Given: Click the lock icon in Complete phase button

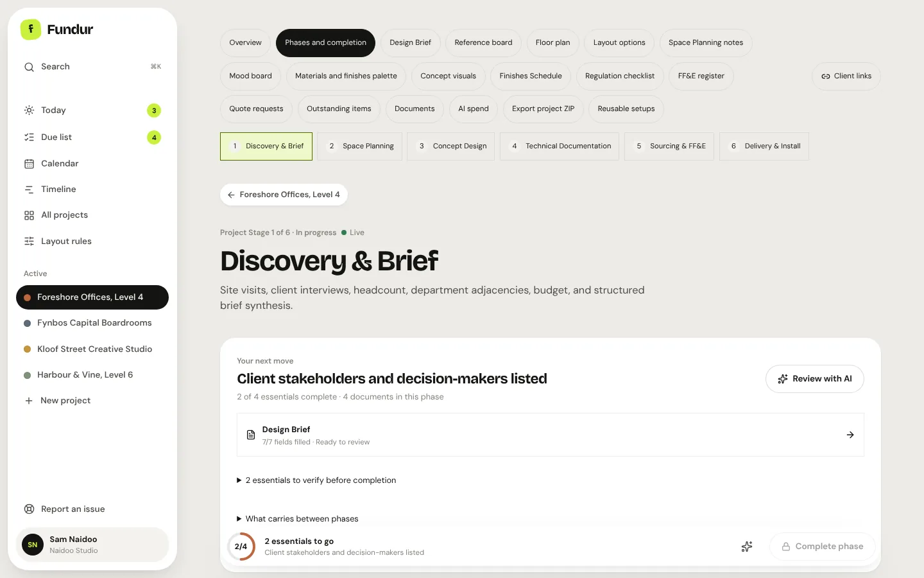Looking at the screenshot, I should tap(786, 547).
